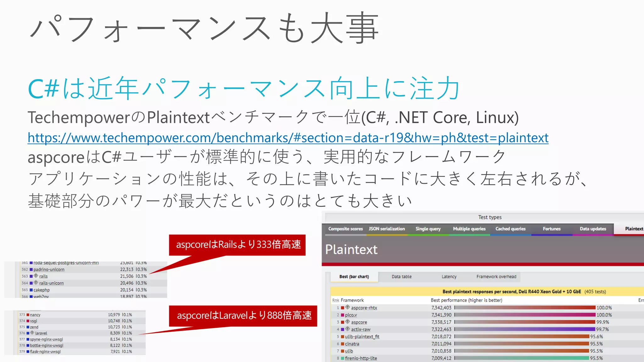Open the aspcore-rhtx framework link
This screenshot has height=362, width=644.
coord(364,308)
